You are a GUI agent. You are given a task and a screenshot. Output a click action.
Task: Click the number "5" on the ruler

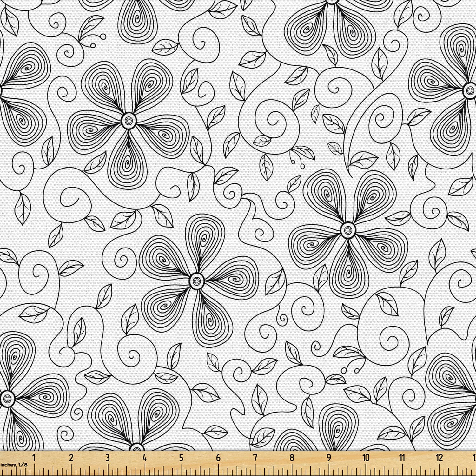pos(181,458)
